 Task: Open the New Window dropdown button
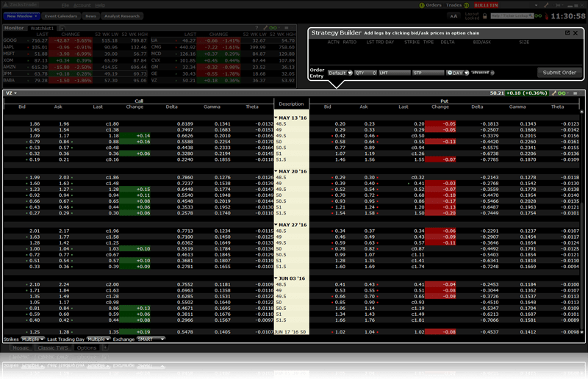click(22, 16)
